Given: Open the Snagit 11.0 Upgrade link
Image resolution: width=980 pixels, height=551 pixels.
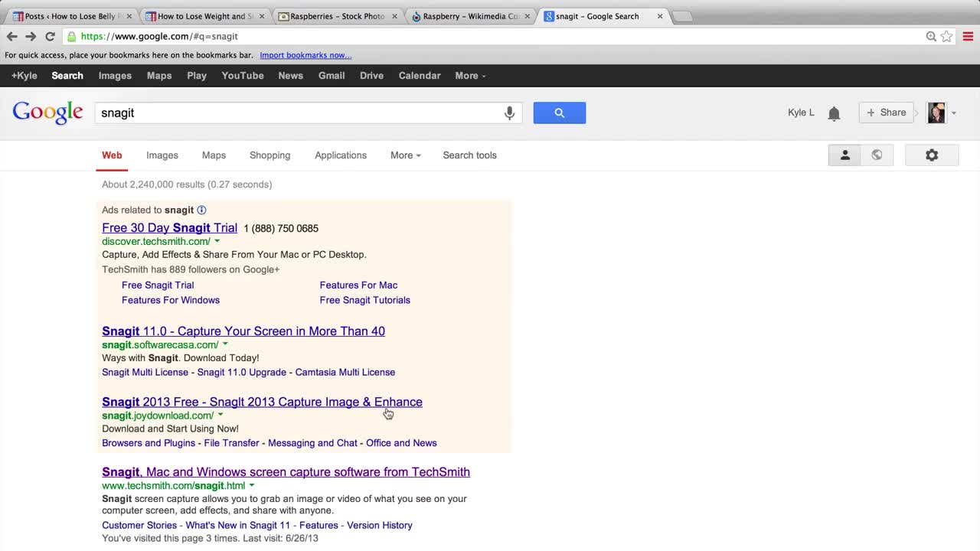Looking at the screenshot, I should pyautogui.click(x=241, y=372).
